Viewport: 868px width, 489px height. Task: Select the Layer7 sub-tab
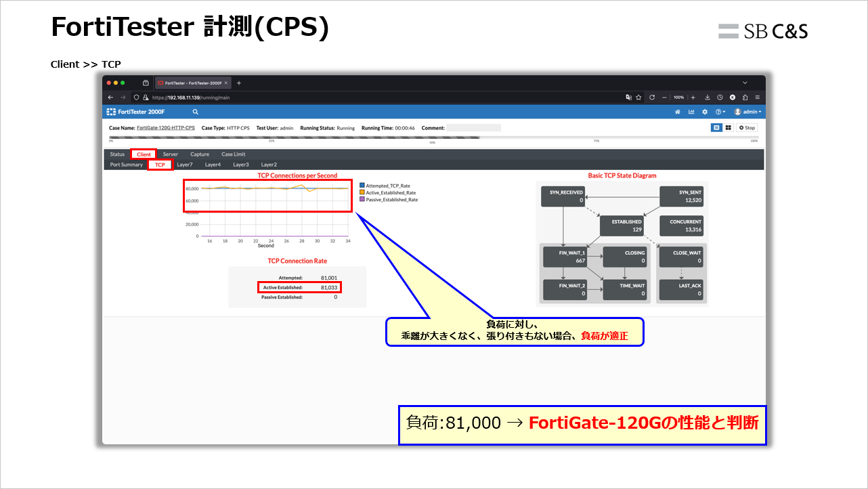184,165
